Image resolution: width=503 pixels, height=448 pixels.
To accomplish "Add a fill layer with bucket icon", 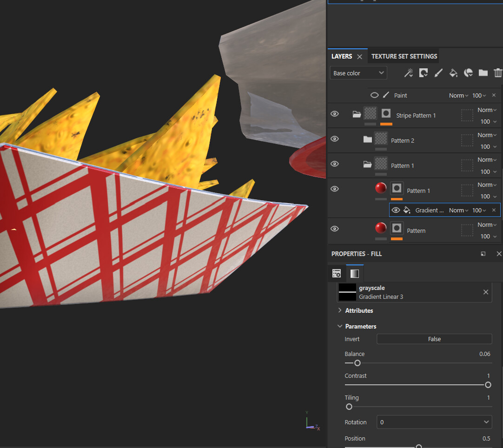I will click(x=453, y=73).
